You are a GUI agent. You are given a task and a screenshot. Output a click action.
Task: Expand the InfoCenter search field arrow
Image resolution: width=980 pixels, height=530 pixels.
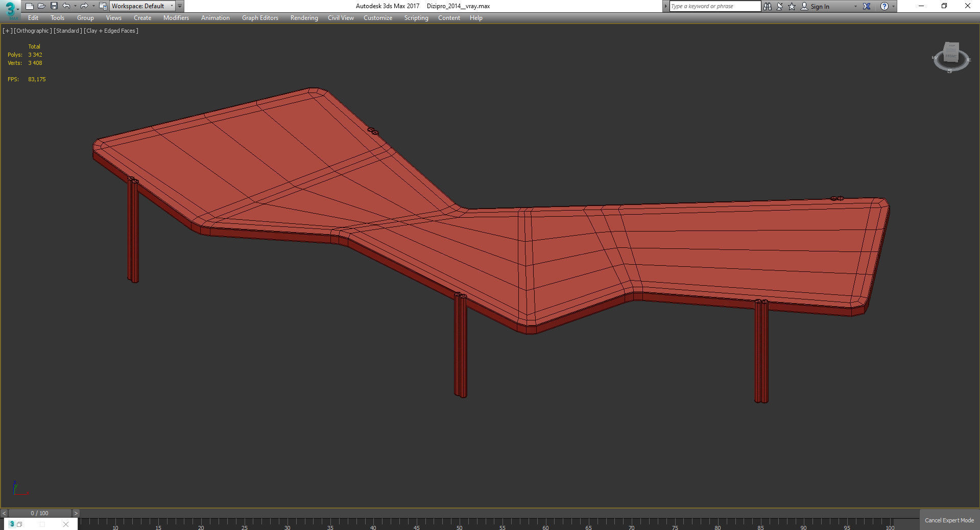tap(665, 6)
